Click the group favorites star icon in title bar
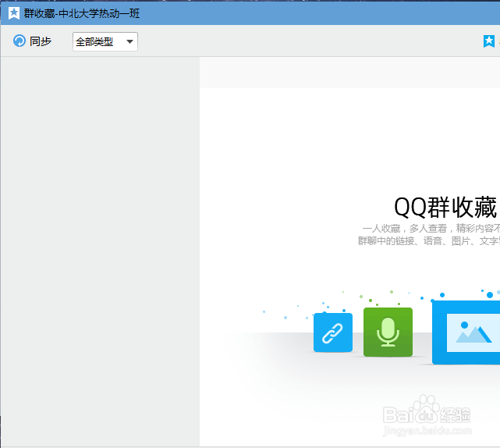Image resolution: width=500 pixels, height=448 pixels. (x=14, y=13)
